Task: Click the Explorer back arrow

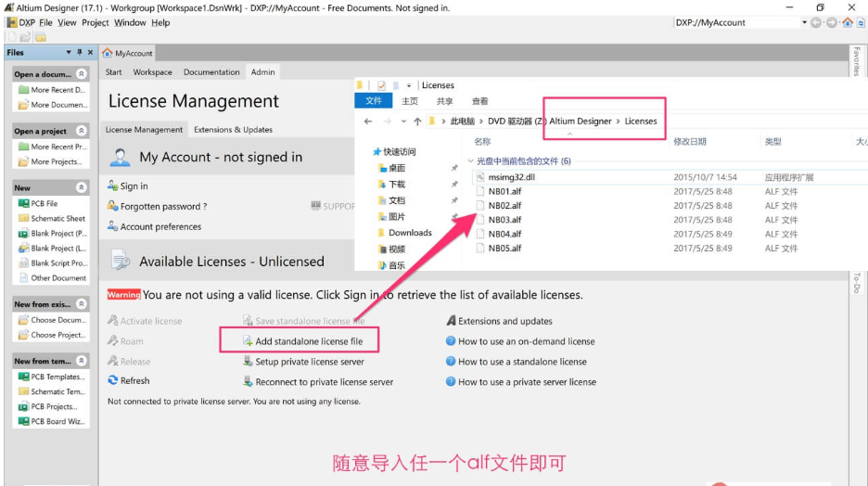Action: coord(368,121)
